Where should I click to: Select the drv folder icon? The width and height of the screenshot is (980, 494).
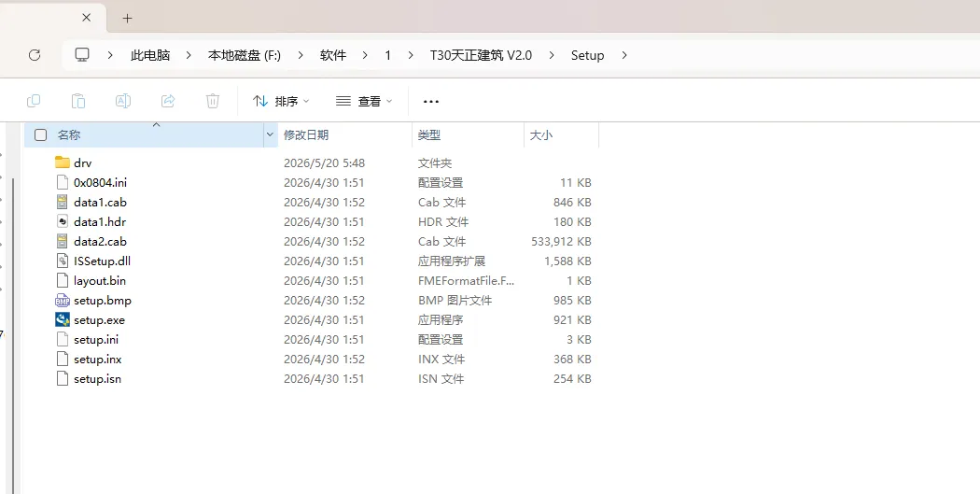(x=62, y=162)
